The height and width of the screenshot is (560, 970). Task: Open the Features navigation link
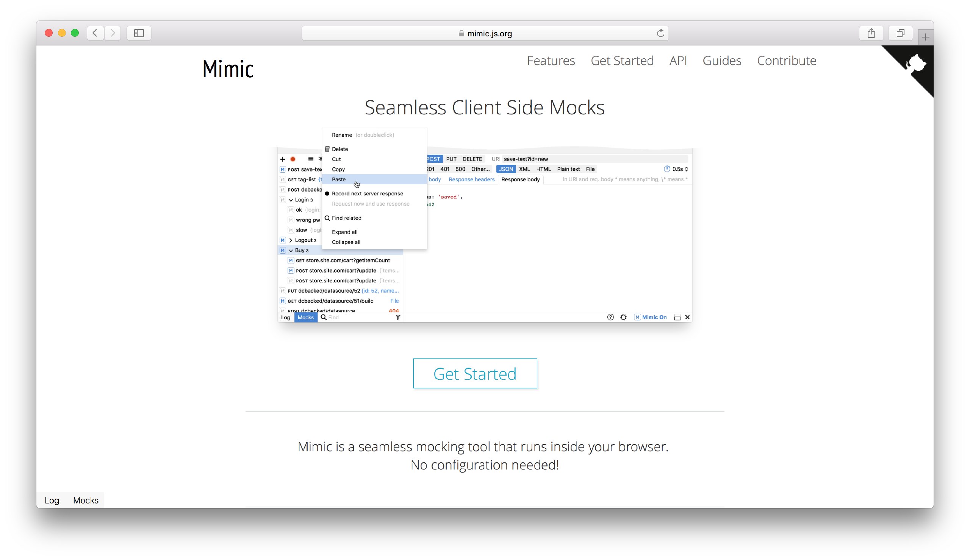(551, 61)
